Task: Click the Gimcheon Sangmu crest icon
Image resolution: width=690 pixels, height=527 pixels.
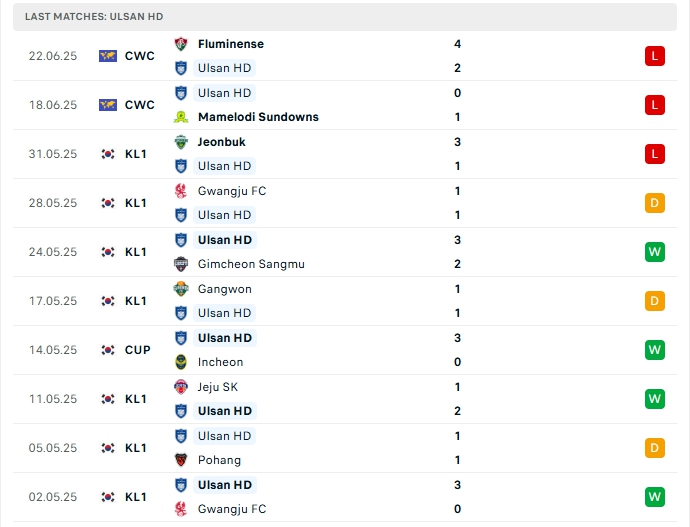Action: pos(181,264)
